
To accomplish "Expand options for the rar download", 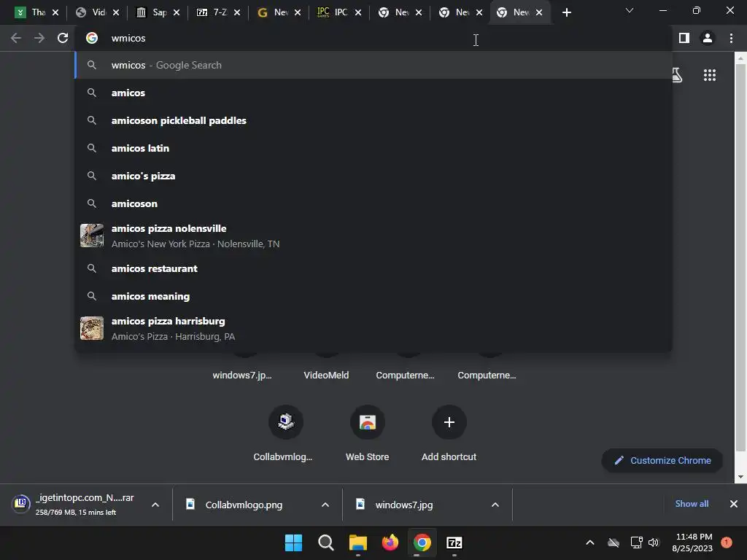I will (155, 505).
